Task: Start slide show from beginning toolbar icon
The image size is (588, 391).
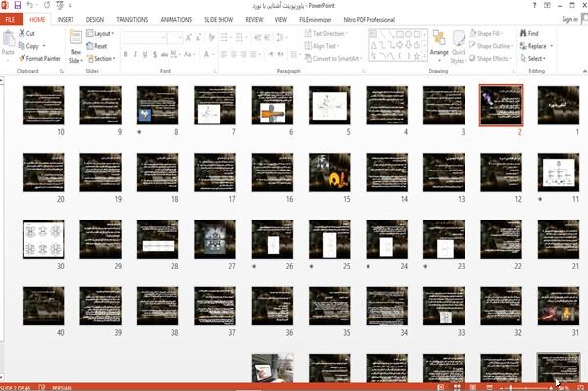Action: [x=60, y=5]
